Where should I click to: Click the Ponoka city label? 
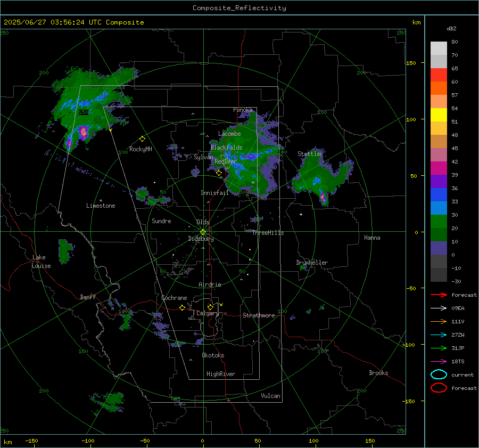tap(243, 110)
